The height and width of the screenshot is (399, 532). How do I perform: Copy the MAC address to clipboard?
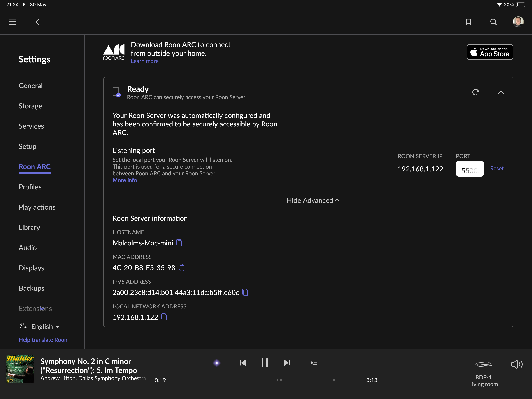pyautogui.click(x=181, y=268)
